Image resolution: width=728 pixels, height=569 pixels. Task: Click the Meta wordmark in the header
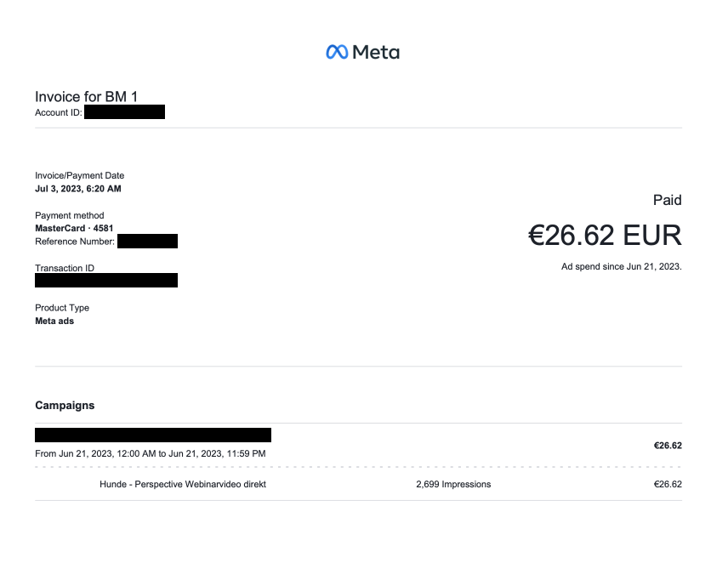376,52
